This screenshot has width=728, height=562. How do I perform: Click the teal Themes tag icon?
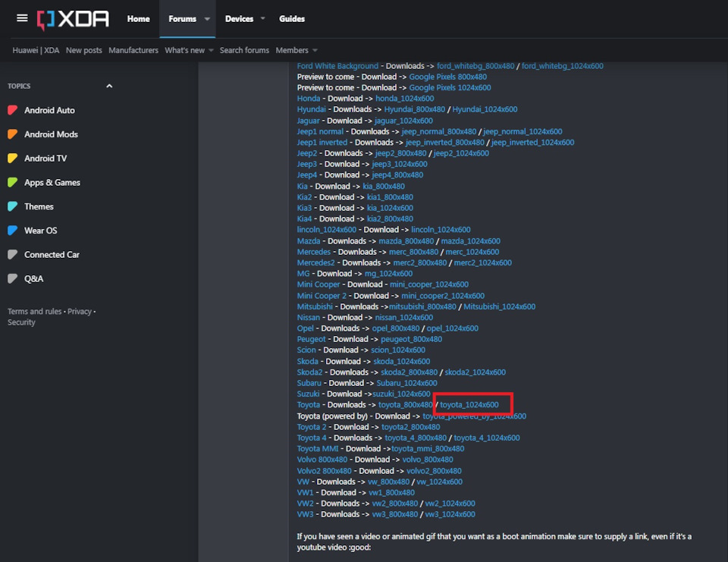pyautogui.click(x=13, y=206)
